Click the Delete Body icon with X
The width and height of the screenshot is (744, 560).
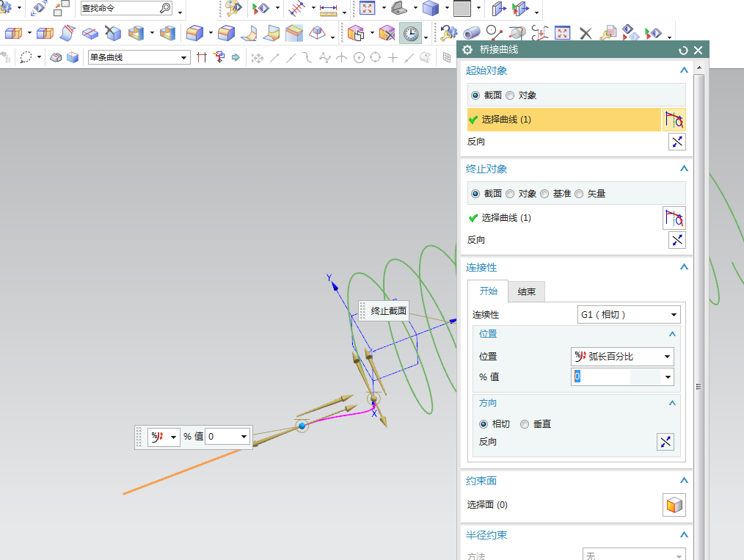click(x=113, y=33)
